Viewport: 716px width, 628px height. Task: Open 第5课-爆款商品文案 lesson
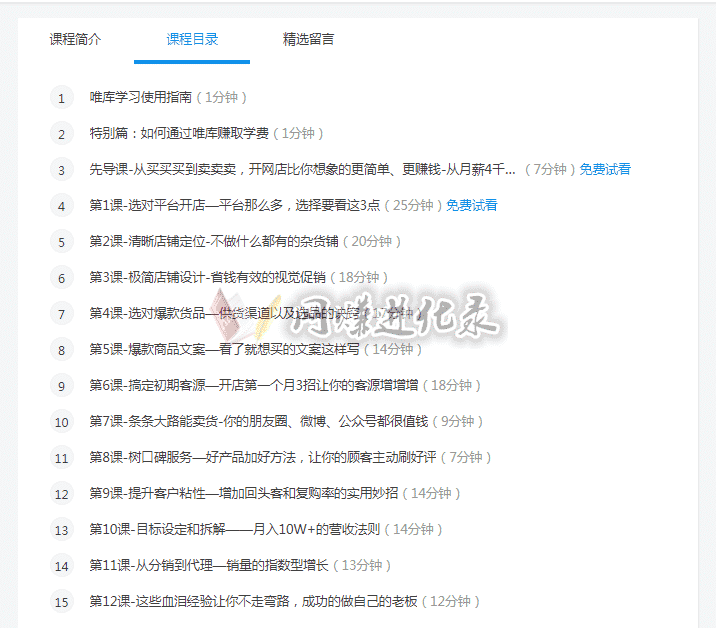click(x=225, y=349)
